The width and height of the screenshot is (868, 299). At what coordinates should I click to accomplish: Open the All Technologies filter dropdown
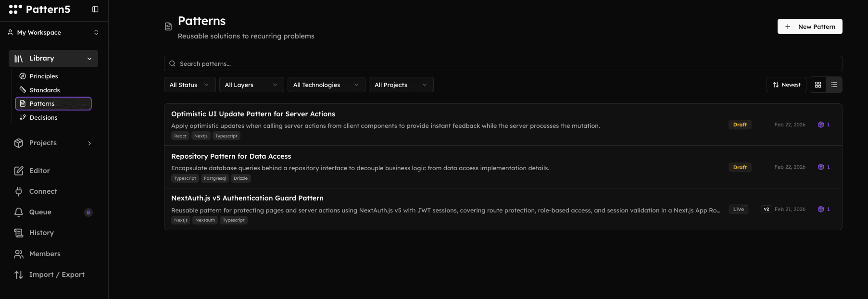point(326,85)
